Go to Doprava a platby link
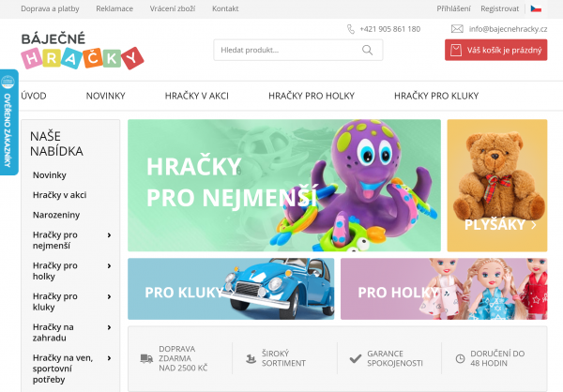Screen dimensions: 563x392 click(50, 8)
